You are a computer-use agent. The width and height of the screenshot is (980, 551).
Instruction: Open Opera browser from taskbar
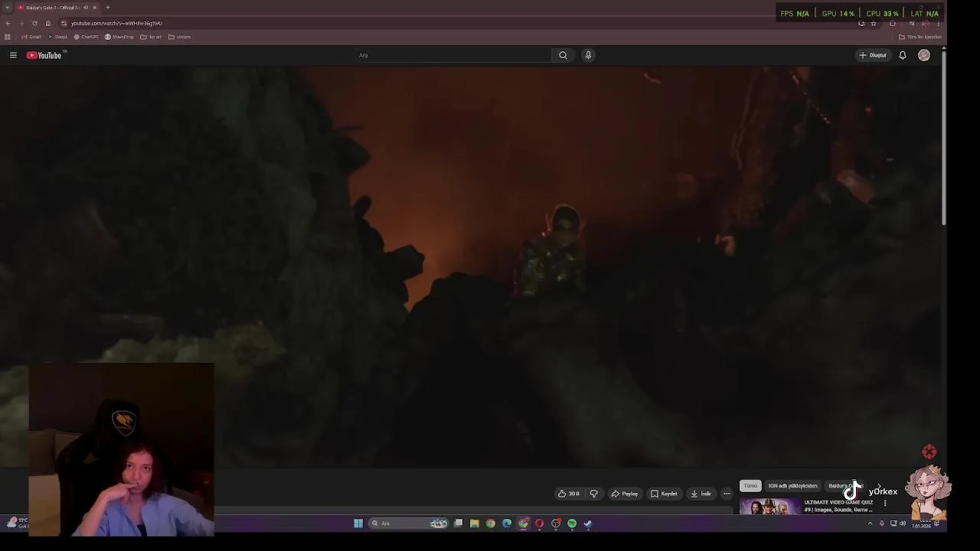(540, 523)
